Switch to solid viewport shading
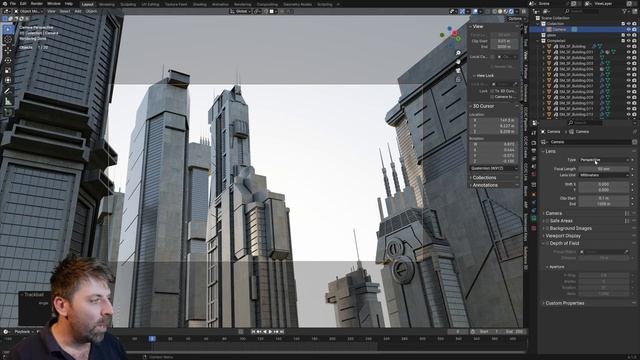The image size is (640, 360). (x=500, y=11)
